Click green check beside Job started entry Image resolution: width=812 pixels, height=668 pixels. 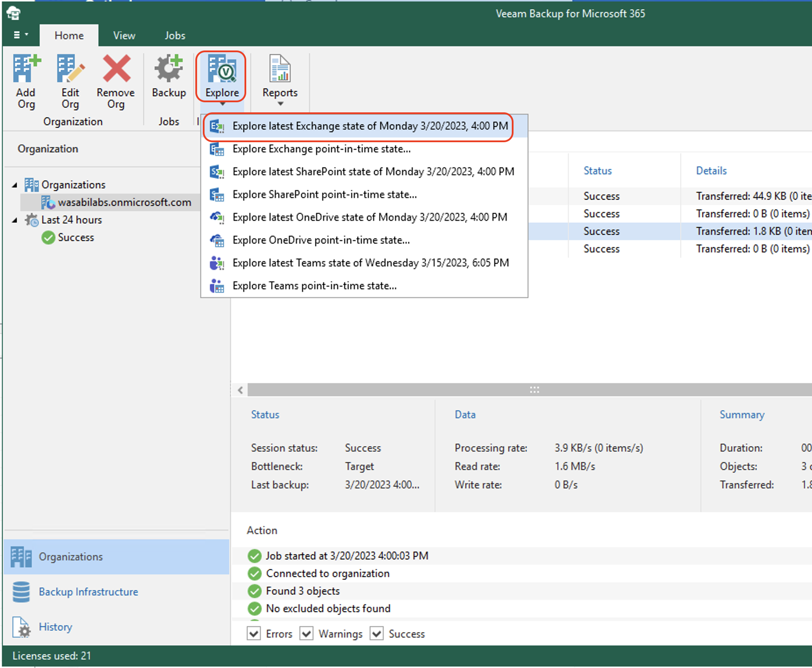point(255,556)
